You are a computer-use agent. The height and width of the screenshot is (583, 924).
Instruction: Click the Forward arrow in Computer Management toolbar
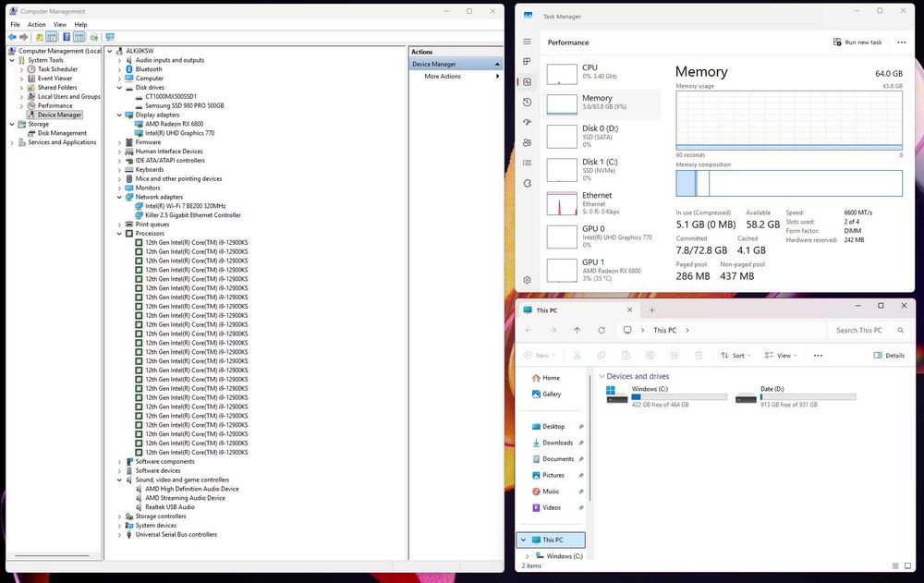[x=24, y=37]
